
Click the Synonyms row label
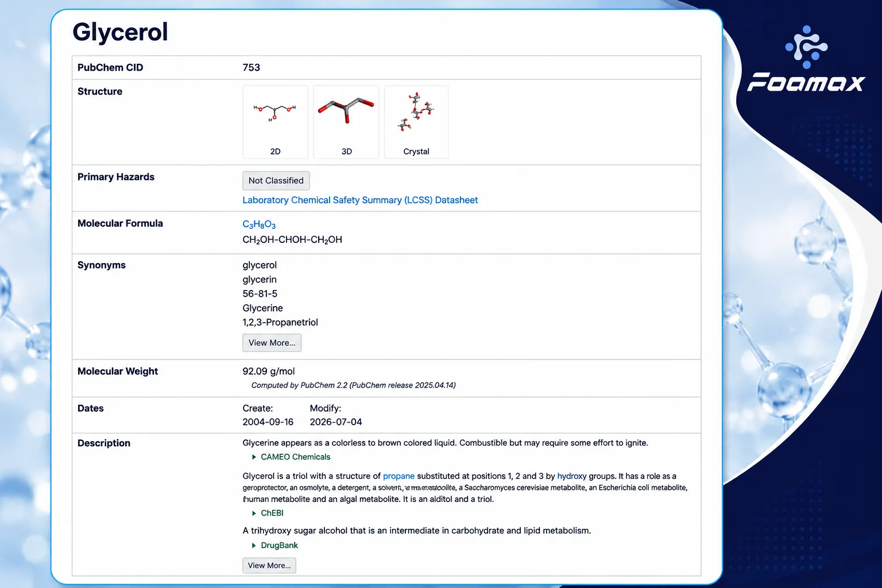(x=102, y=265)
